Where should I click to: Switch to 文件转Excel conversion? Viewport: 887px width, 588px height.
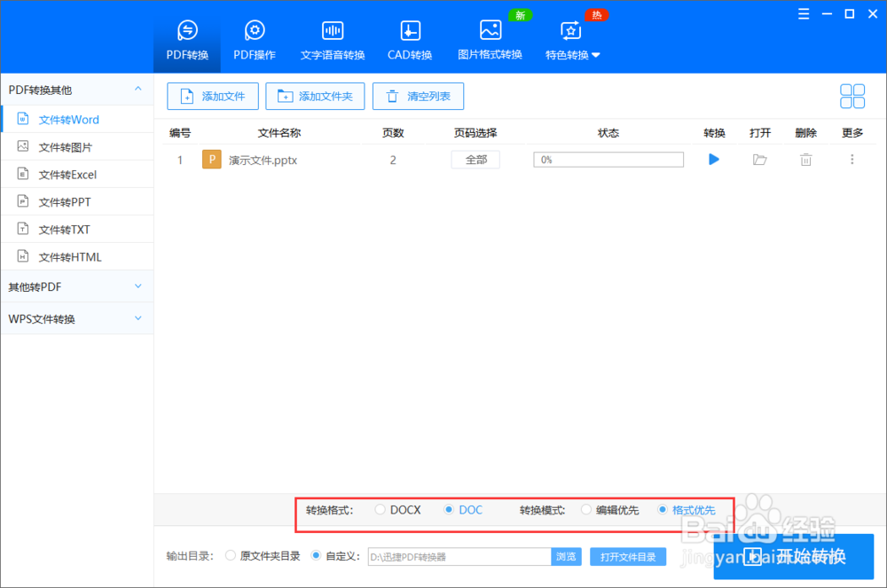pyautogui.click(x=77, y=174)
